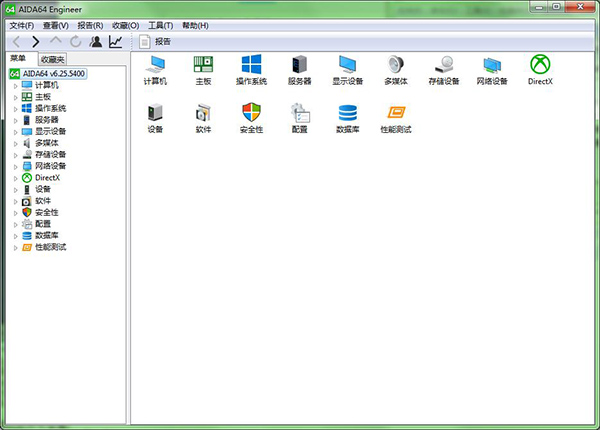Switch to the 收藏夹 tab
This screenshot has width=600, height=430.
point(53,59)
